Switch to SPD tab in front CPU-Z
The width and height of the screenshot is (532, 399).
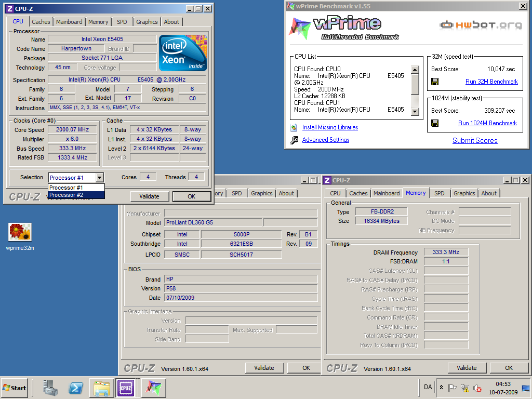(x=122, y=22)
